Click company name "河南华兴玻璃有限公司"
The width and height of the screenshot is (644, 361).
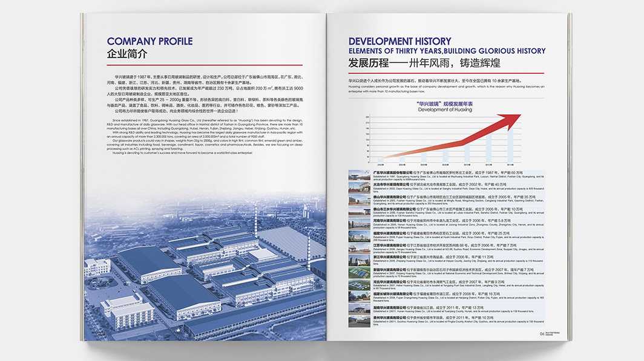click(x=389, y=221)
